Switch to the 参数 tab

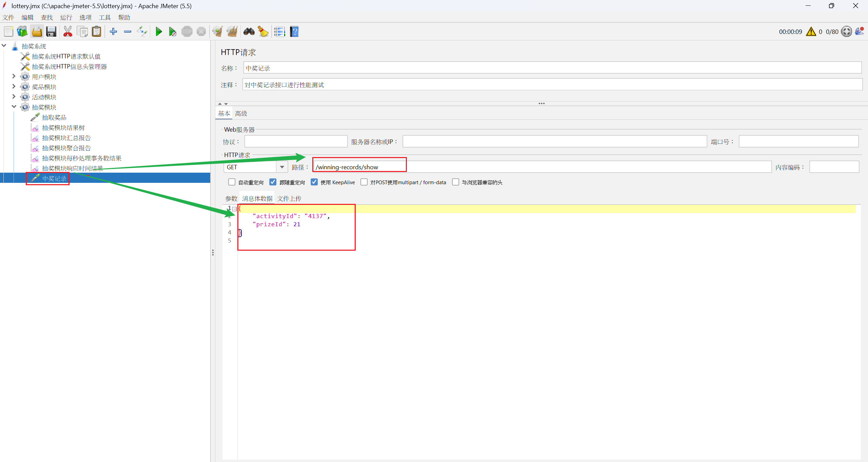click(x=231, y=198)
